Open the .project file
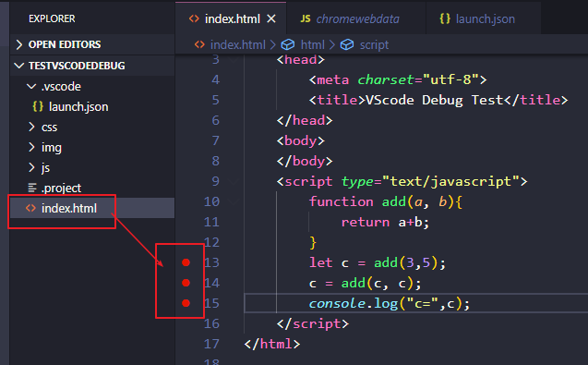 pos(92,188)
